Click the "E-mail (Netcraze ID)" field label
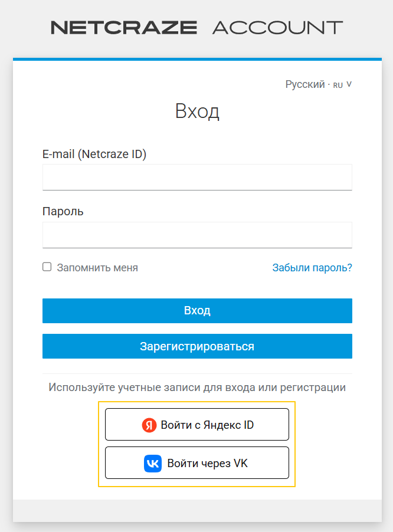This screenshot has height=532, width=393. click(94, 154)
